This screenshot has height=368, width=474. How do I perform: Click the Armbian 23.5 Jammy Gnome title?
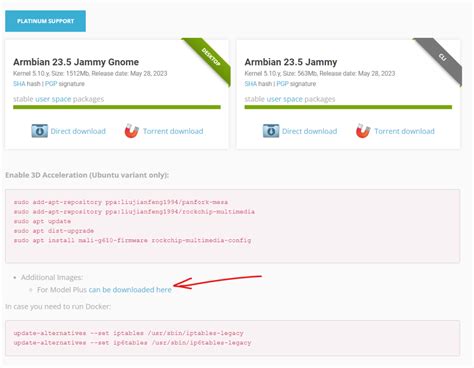tap(76, 62)
